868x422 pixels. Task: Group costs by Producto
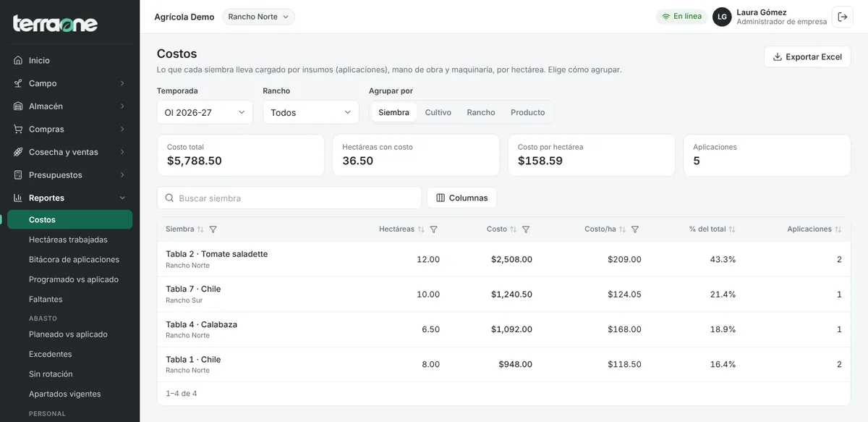click(x=528, y=112)
